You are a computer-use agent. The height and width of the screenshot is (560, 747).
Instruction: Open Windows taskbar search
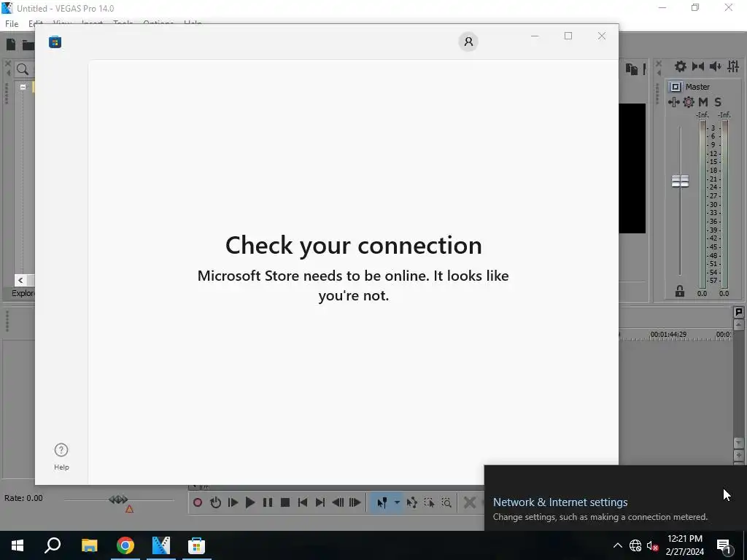(x=53, y=545)
